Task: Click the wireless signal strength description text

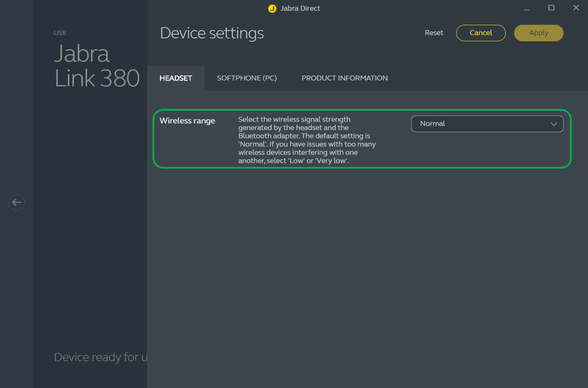Action: click(x=307, y=140)
